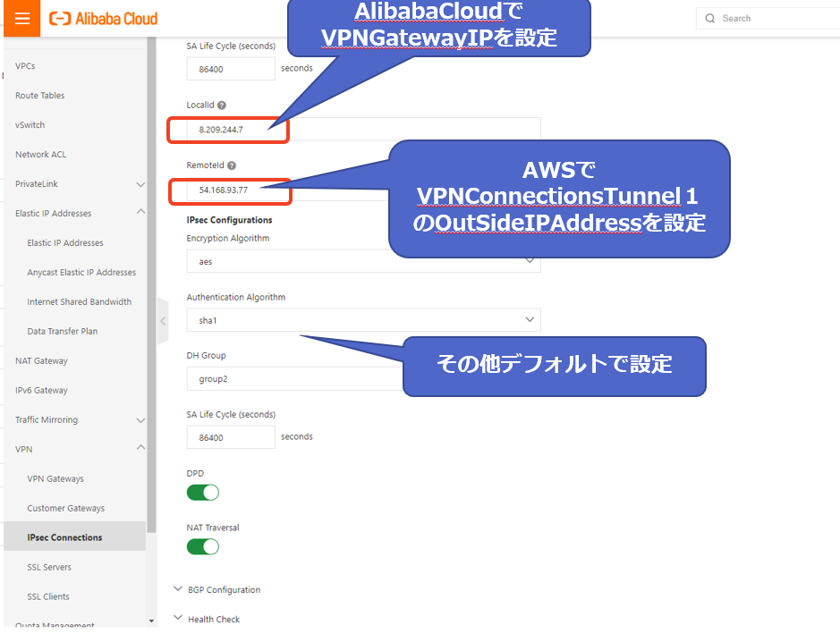
Task: Open Network ACL in the sidebar
Action: (41, 154)
